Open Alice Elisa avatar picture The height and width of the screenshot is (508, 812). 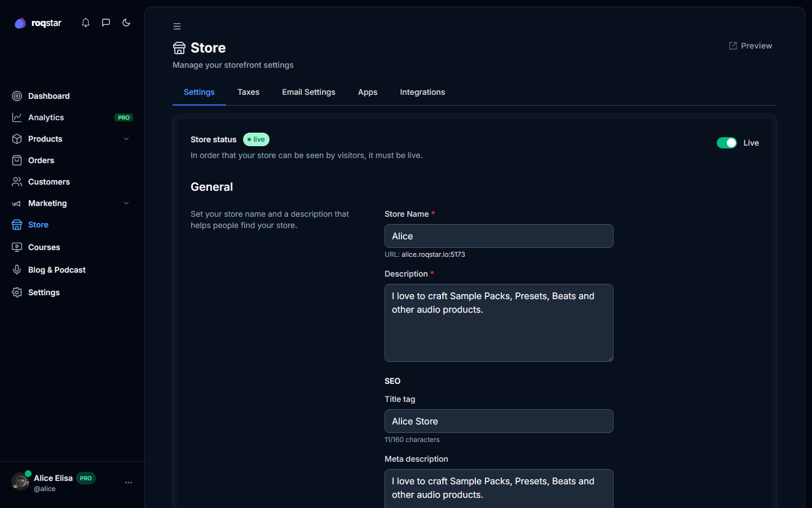(x=21, y=481)
